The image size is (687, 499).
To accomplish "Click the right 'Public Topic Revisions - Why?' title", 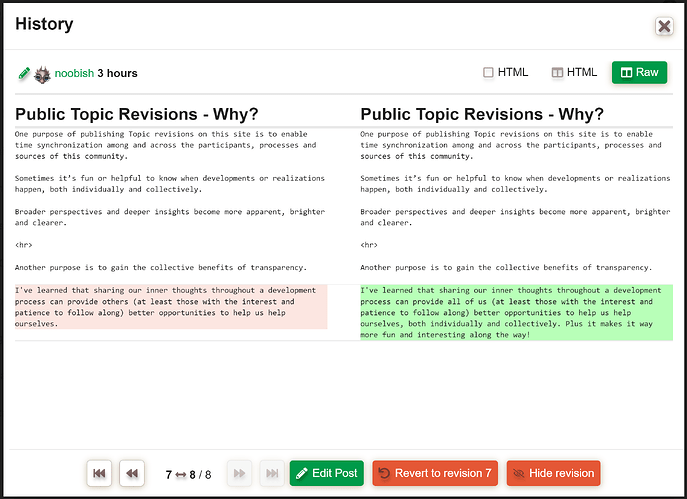I will pos(482,114).
